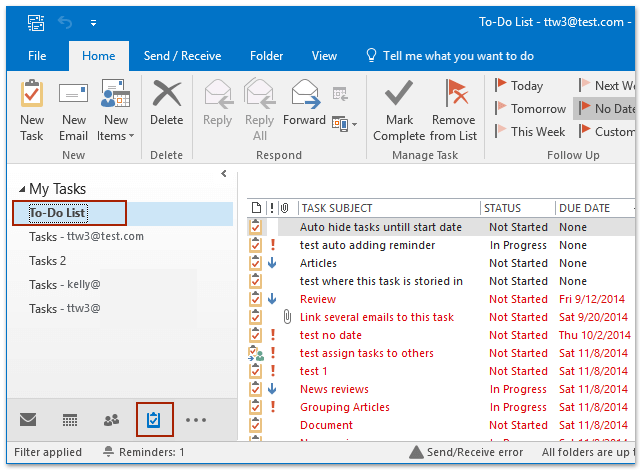Select the 'Document' task
The width and height of the screenshot is (640, 470).
pyautogui.click(x=441, y=425)
